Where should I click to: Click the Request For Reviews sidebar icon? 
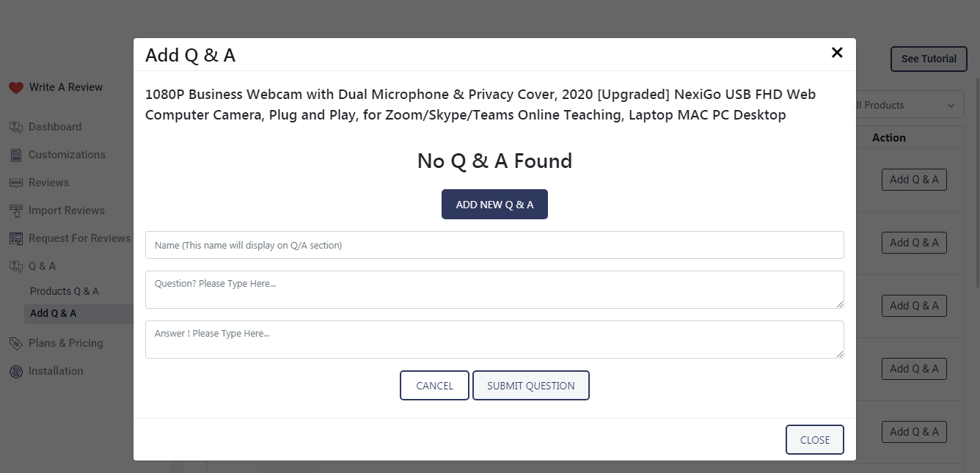(x=16, y=238)
